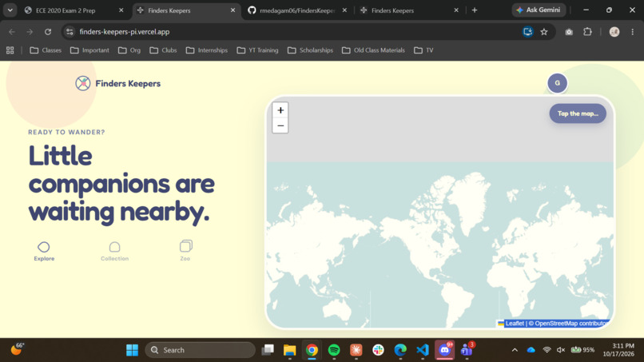This screenshot has width=644, height=362.
Task: Switch to the last Finders Keepers tab
Action: [409, 10]
